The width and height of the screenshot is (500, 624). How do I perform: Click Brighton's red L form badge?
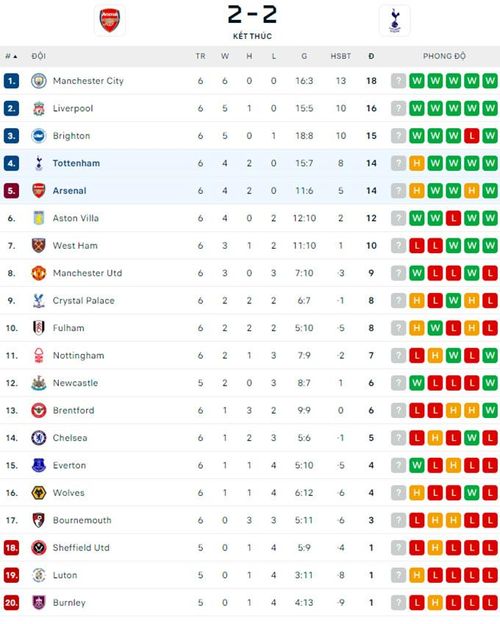pyautogui.click(x=471, y=136)
